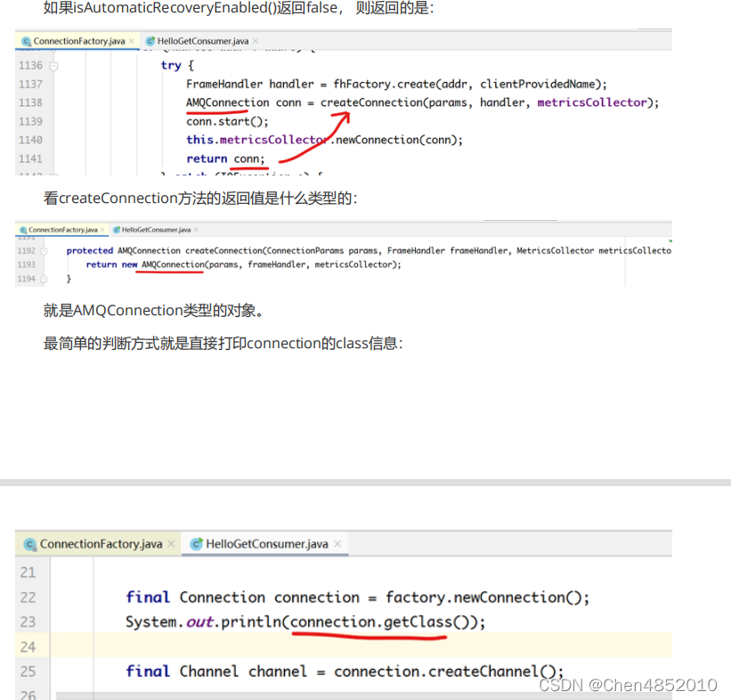Screen dimensions: 731x700
Task: Click line number 25 in bottom editor
Action: [28, 672]
